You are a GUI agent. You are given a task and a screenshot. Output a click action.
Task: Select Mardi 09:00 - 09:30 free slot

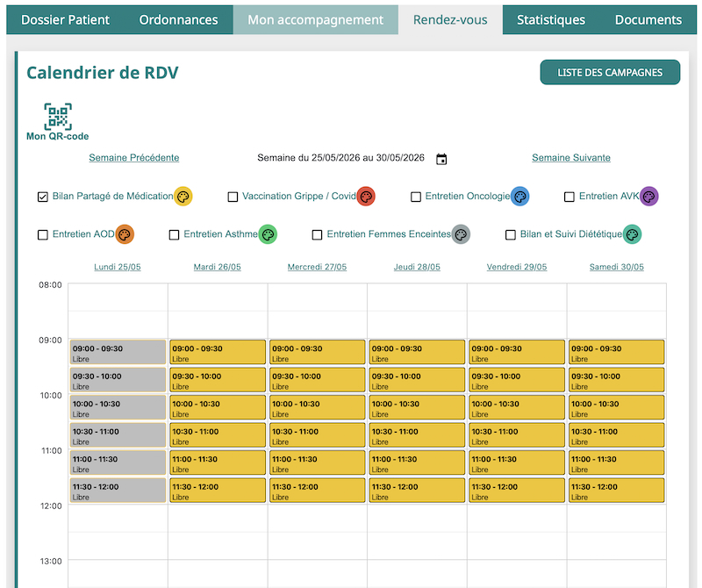click(x=218, y=353)
